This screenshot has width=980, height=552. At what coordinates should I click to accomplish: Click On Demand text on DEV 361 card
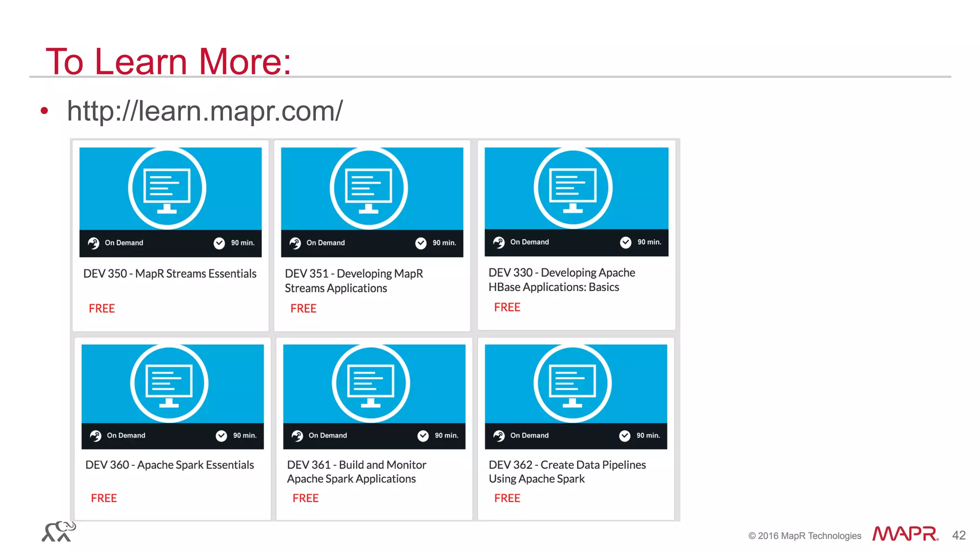pyautogui.click(x=328, y=436)
